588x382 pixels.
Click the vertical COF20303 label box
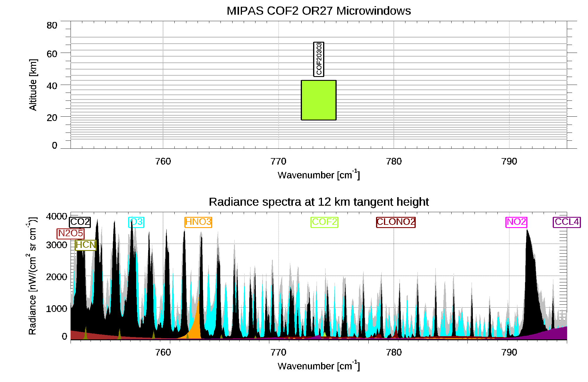point(319,59)
